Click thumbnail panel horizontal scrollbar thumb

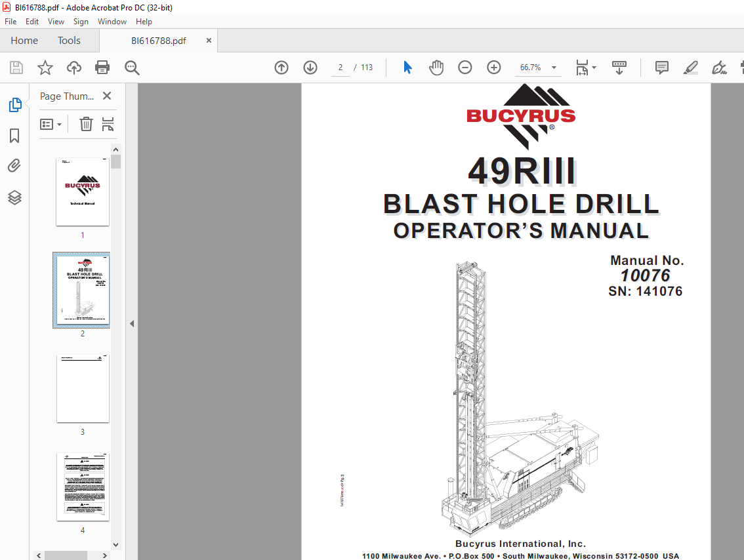66,555
